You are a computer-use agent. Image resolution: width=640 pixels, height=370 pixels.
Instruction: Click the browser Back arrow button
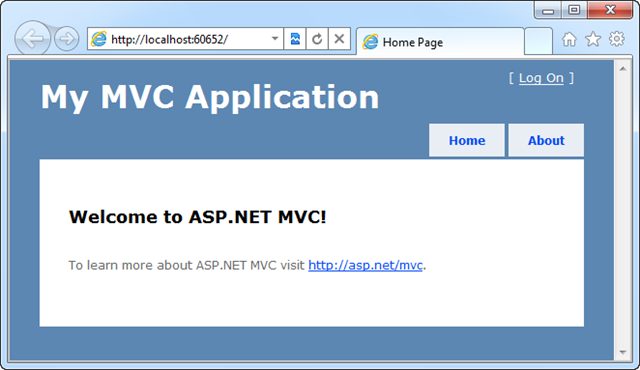pos(32,38)
